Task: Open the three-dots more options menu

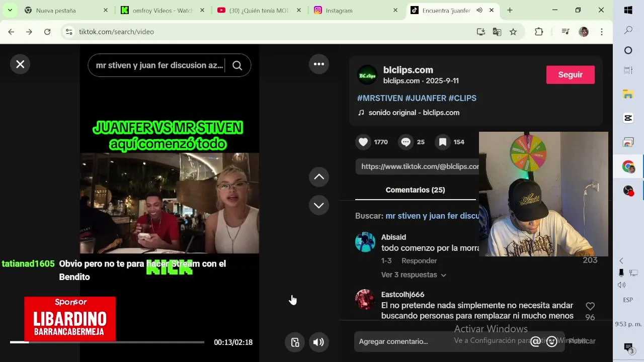Action: (x=319, y=64)
